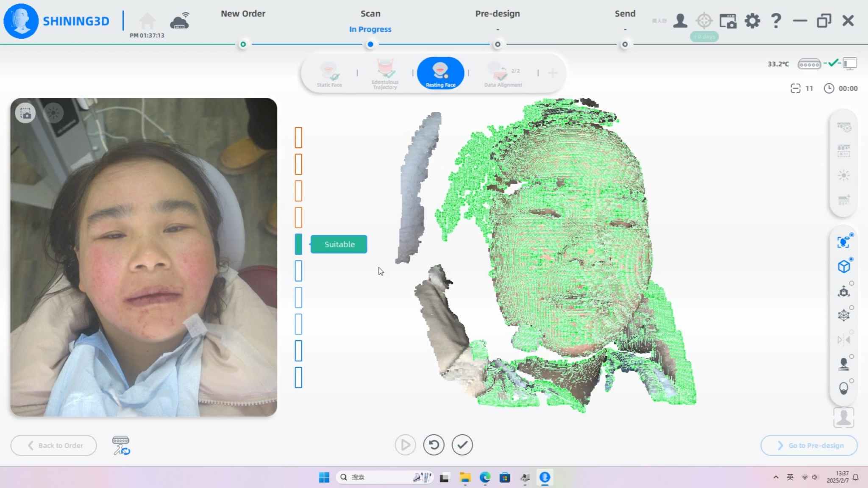The height and width of the screenshot is (488, 868).
Task: Click Back to Order button
Action: click(x=54, y=446)
